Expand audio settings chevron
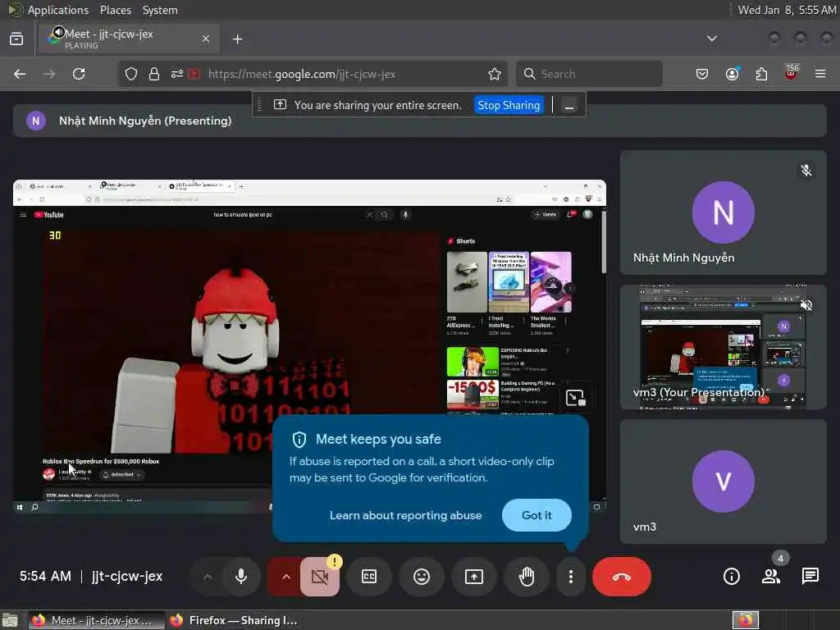This screenshot has width=840, height=630. coord(208,577)
